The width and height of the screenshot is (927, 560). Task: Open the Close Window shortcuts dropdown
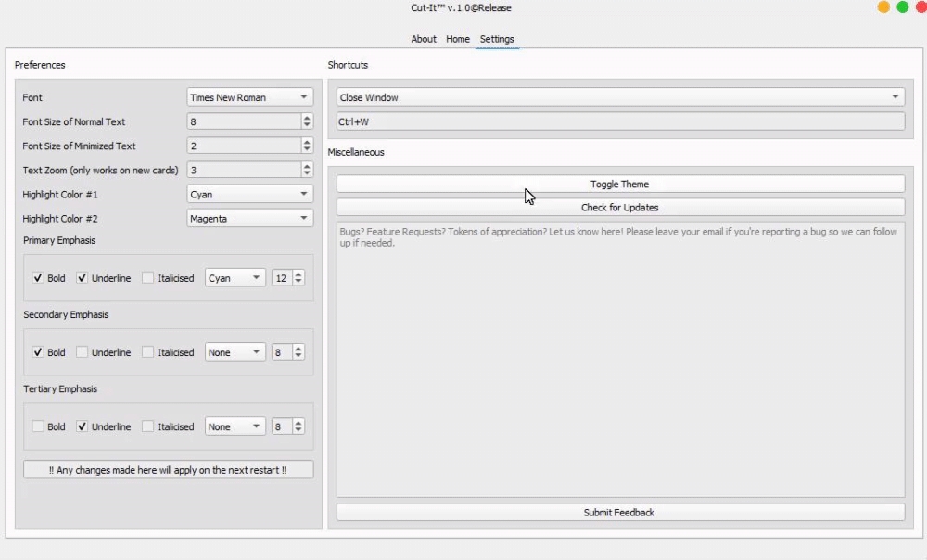point(619,97)
